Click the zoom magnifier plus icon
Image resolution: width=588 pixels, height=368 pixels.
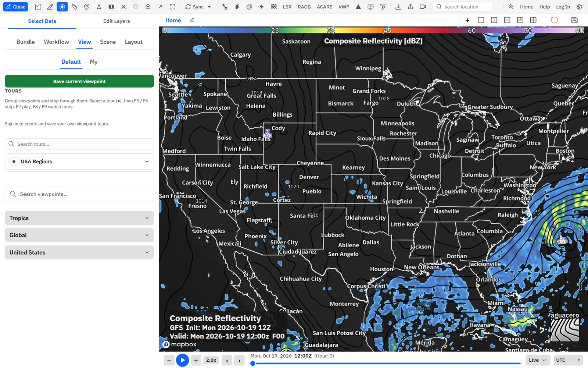[x=511, y=7]
